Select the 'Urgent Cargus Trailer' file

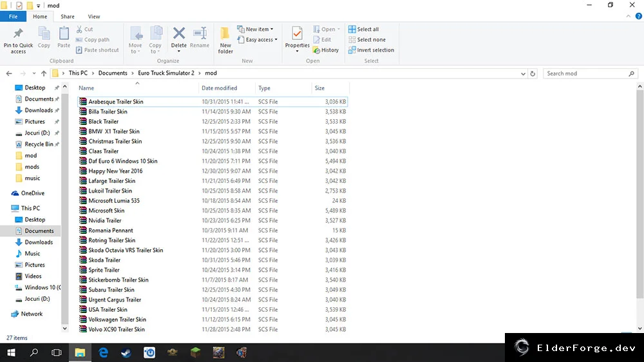click(x=213, y=300)
